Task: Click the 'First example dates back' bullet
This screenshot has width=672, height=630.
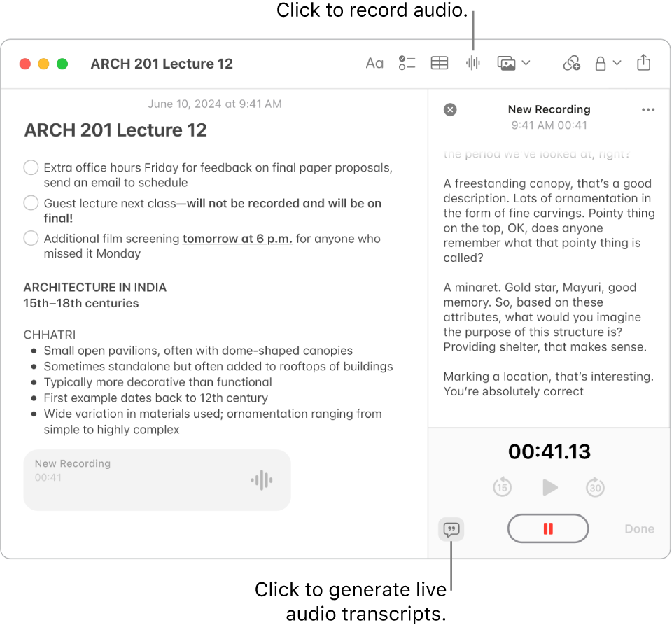Action: [155, 398]
